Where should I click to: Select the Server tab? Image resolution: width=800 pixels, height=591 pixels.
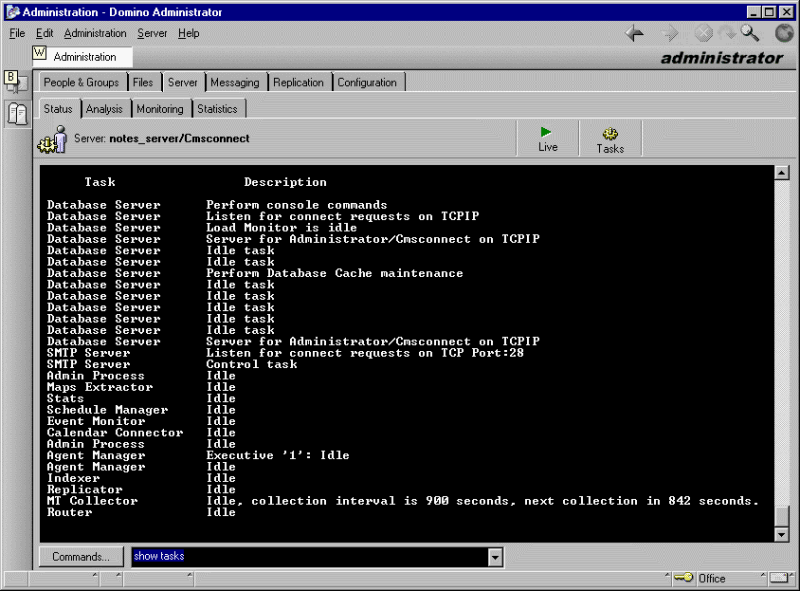click(183, 82)
